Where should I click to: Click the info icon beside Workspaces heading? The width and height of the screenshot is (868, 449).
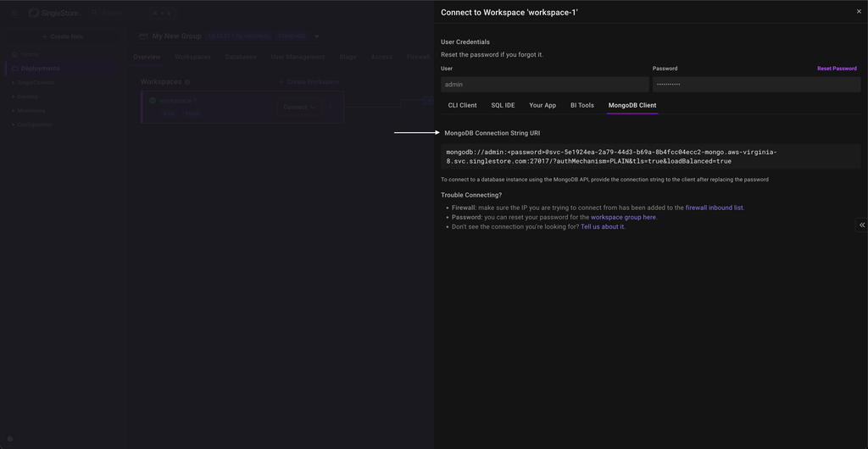click(x=187, y=82)
